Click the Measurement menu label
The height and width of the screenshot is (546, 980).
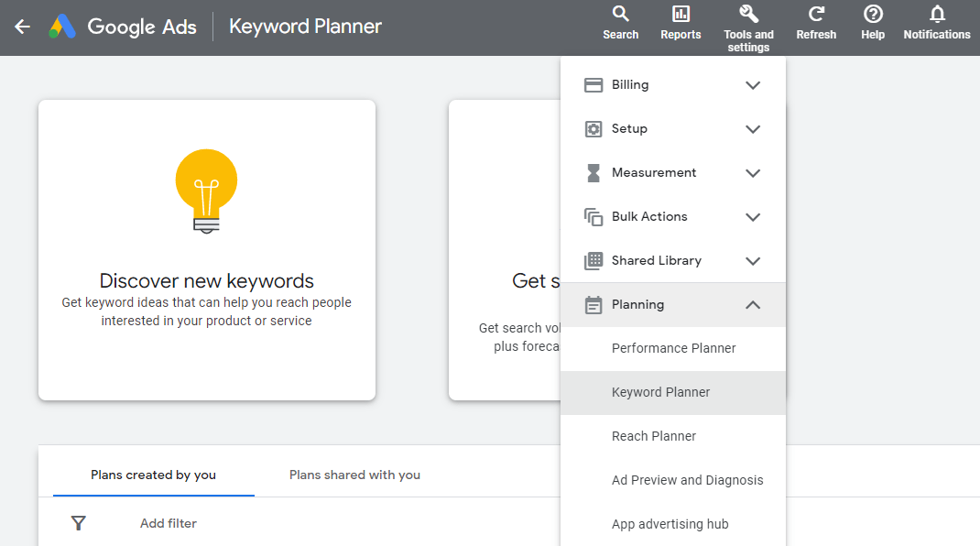tap(654, 172)
